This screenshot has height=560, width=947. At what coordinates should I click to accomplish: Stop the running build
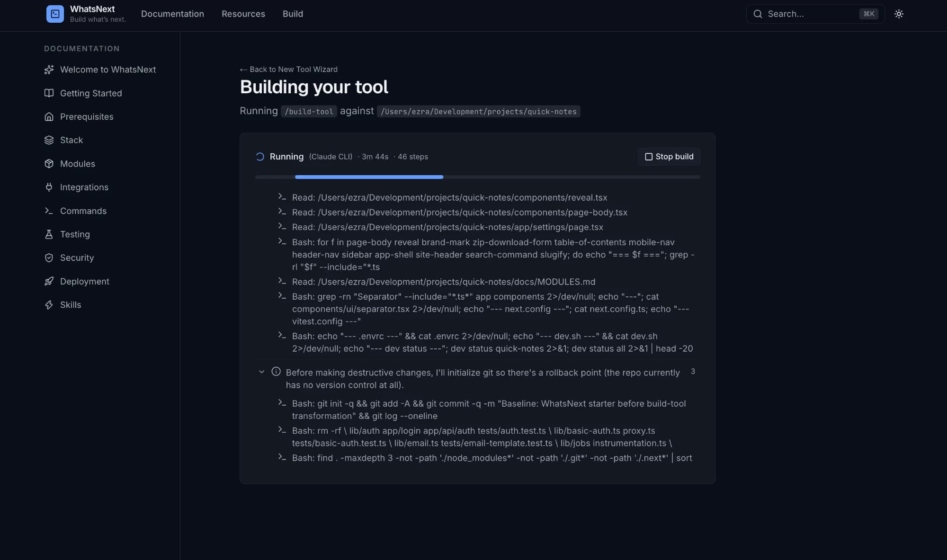click(669, 157)
